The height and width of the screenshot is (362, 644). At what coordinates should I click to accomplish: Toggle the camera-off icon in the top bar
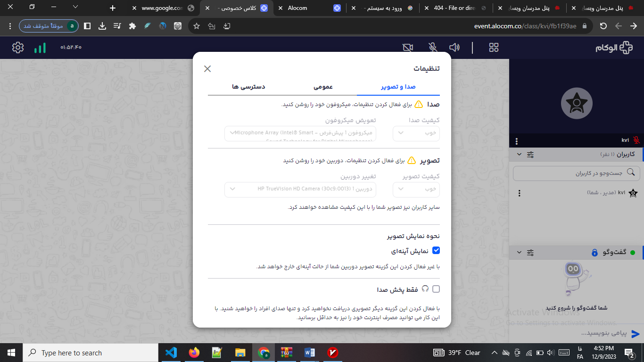(408, 48)
